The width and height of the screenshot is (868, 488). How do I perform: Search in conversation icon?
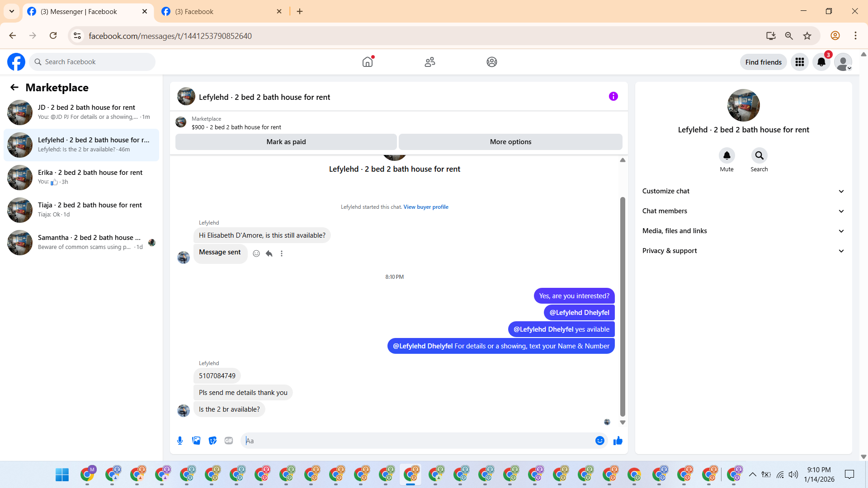pyautogui.click(x=759, y=155)
